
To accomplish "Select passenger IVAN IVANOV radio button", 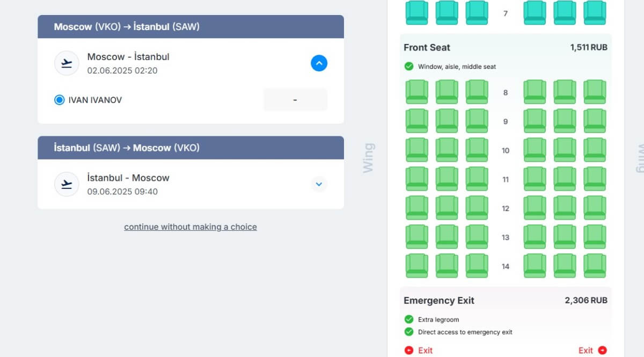I will tap(60, 100).
